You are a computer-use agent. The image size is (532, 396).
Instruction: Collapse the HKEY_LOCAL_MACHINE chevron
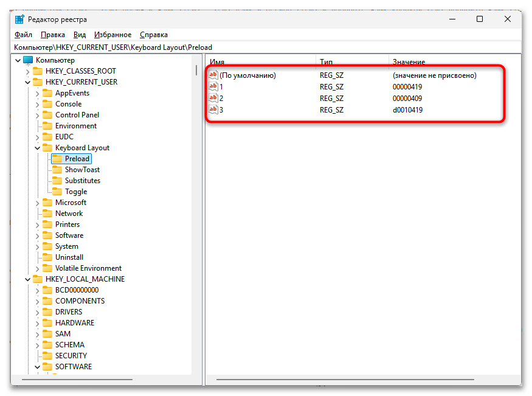tap(28, 280)
